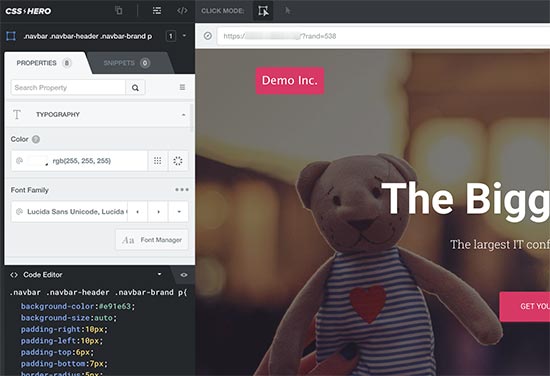Click the Typography T icon
The width and height of the screenshot is (550, 376).
click(x=16, y=114)
